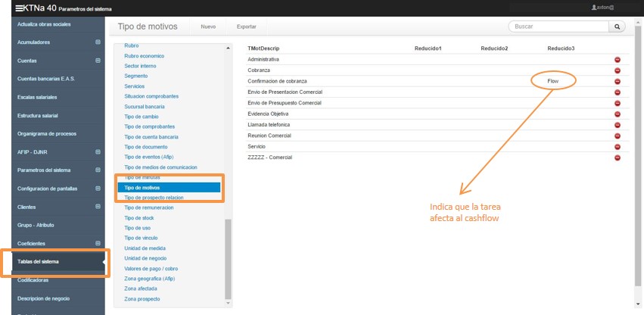Expand the Coeficientes sidebar section
Viewport: 644px width, 315px height.
click(x=98, y=243)
